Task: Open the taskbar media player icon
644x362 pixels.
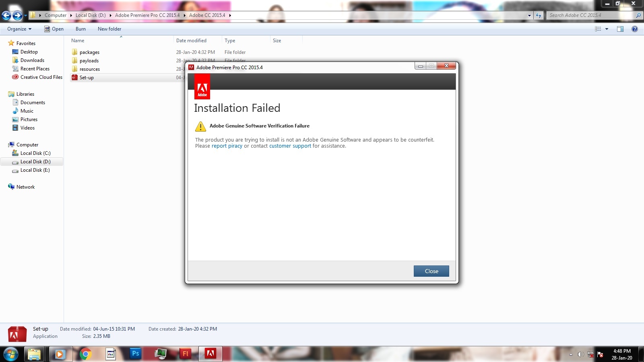Action: (60, 354)
